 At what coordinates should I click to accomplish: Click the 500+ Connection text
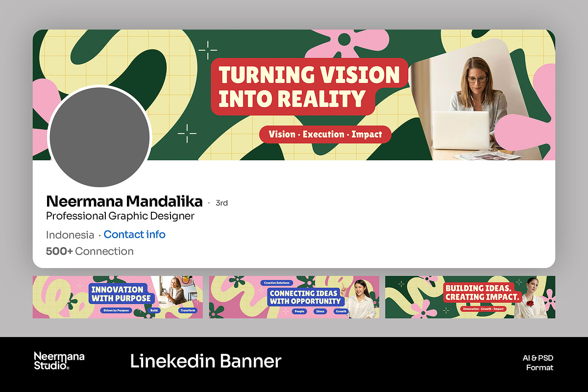click(90, 251)
